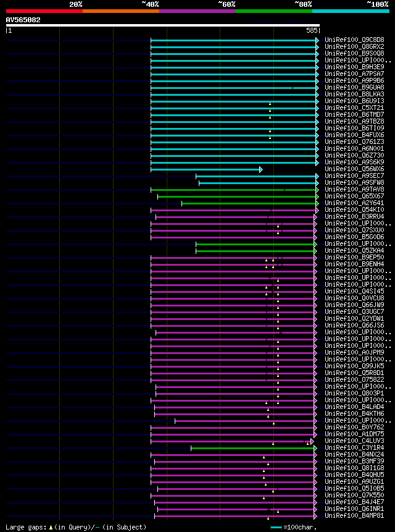Open hit UniRef100_Q8GRX2

point(354,46)
